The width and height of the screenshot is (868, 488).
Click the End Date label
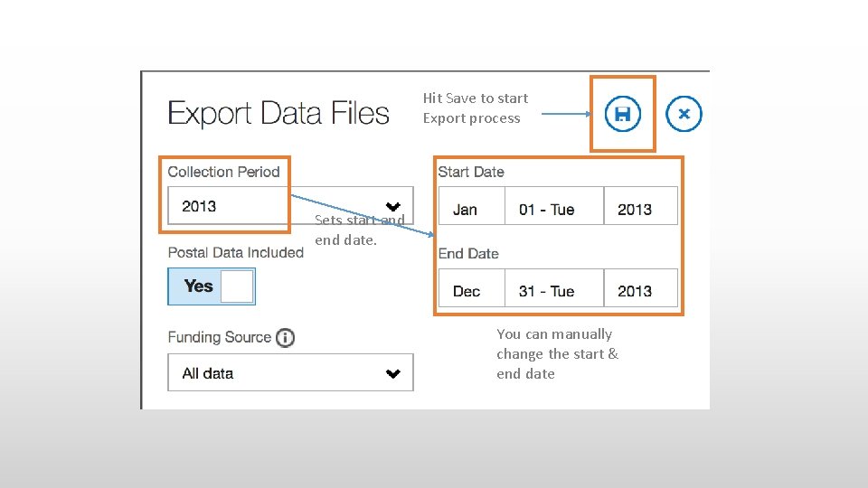(x=468, y=254)
